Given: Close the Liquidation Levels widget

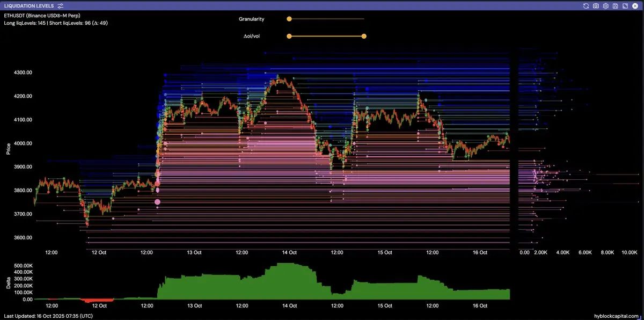Looking at the screenshot, I should coord(635,6).
